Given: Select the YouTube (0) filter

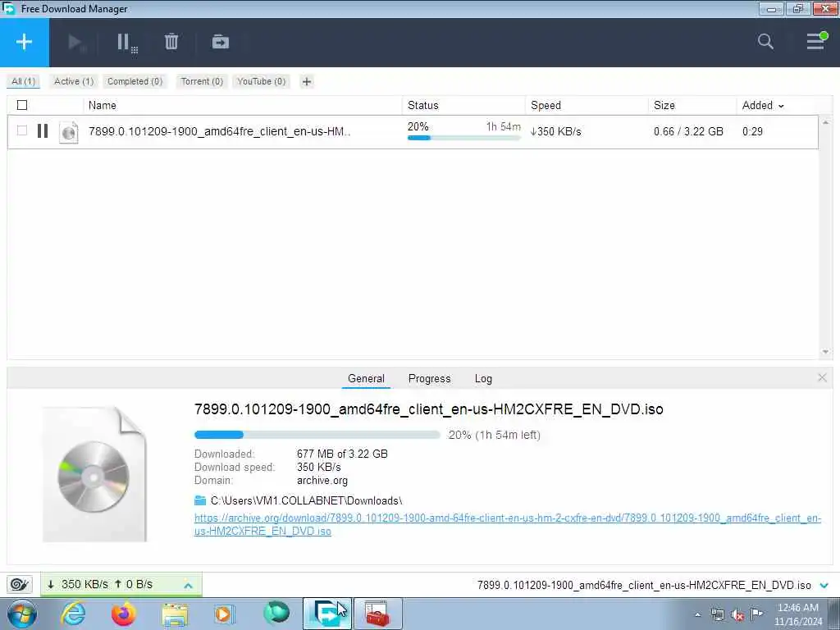Looking at the screenshot, I should (x=262, y=81).
